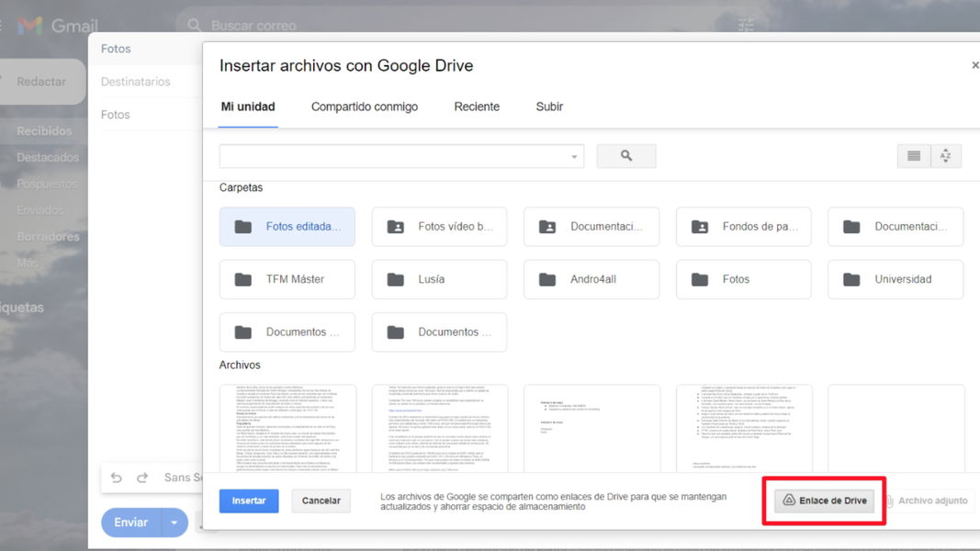Image resolution: width=980 pixels, height=551 pixels.
Task: Expand the Drive search field dropdown arrow
Action: (x=574, y=157)
